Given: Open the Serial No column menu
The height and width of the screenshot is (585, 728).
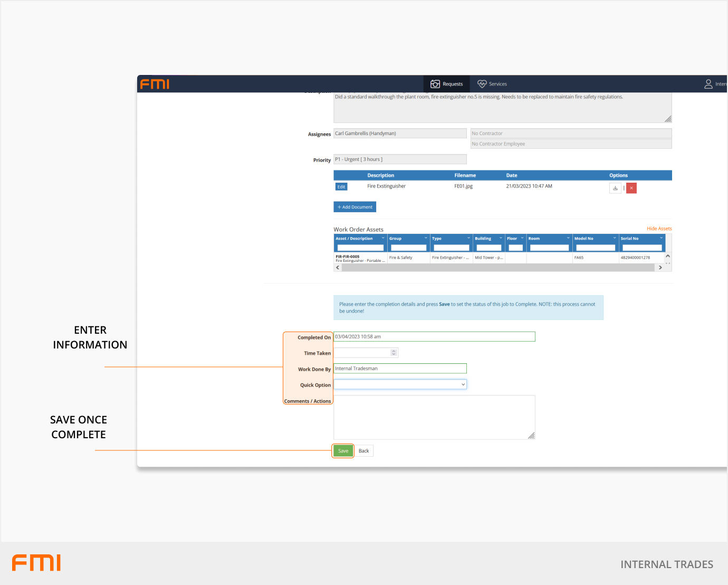Looking at the screenshot, I should point(661,238).
